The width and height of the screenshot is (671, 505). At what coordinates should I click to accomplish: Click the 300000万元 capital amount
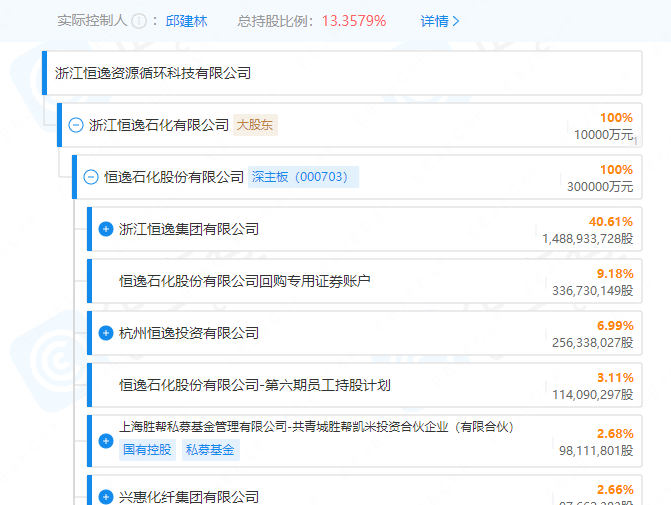[x=600, y=187]
